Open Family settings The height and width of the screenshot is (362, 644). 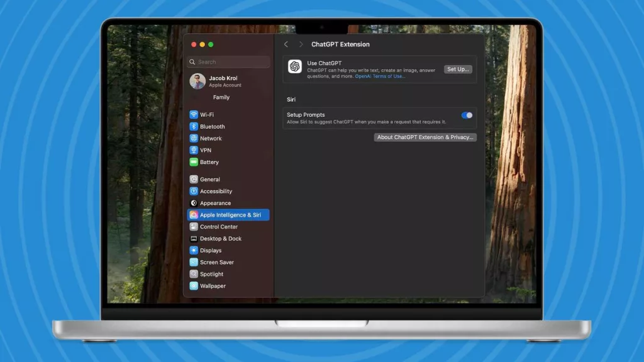(x=221, y=97)
